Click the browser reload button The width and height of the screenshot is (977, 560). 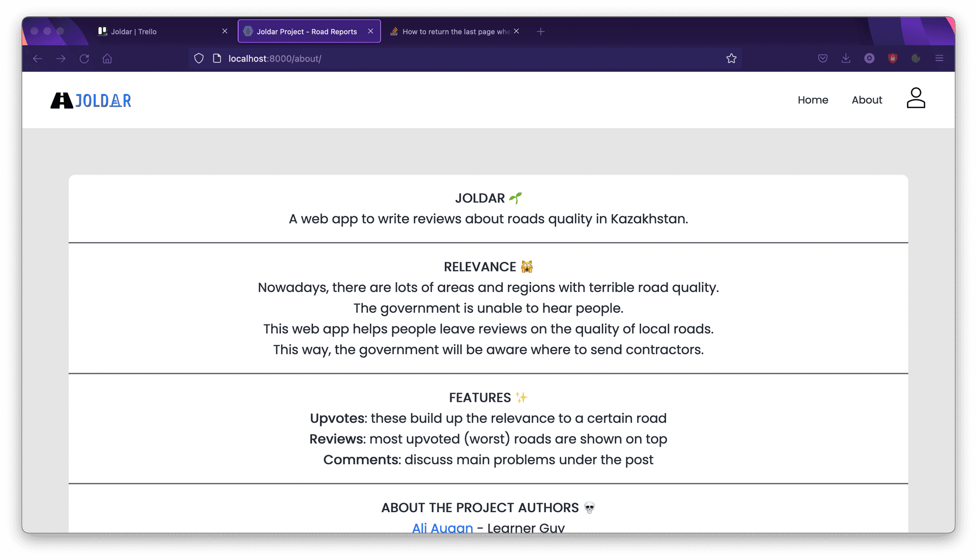tap(84, 58)
